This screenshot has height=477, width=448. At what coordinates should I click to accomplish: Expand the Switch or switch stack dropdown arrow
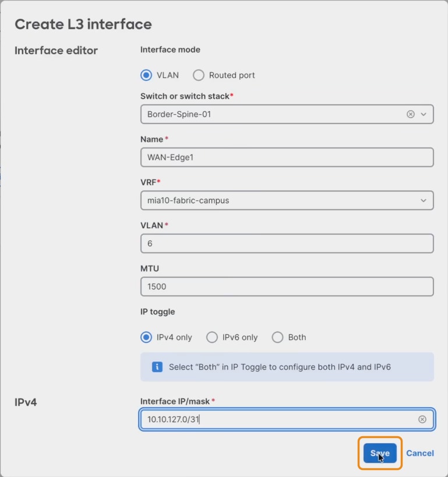pyautogui.click(x=424, y=114)
